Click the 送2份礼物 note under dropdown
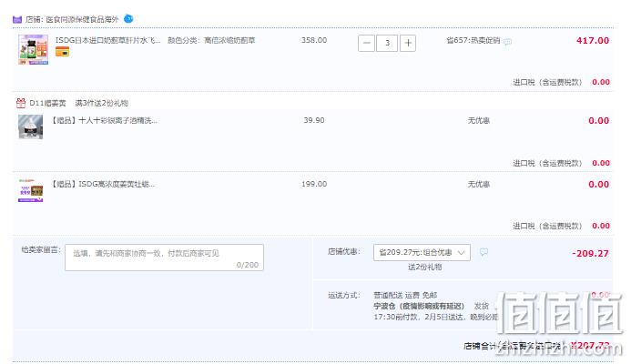 click(424, 267)
